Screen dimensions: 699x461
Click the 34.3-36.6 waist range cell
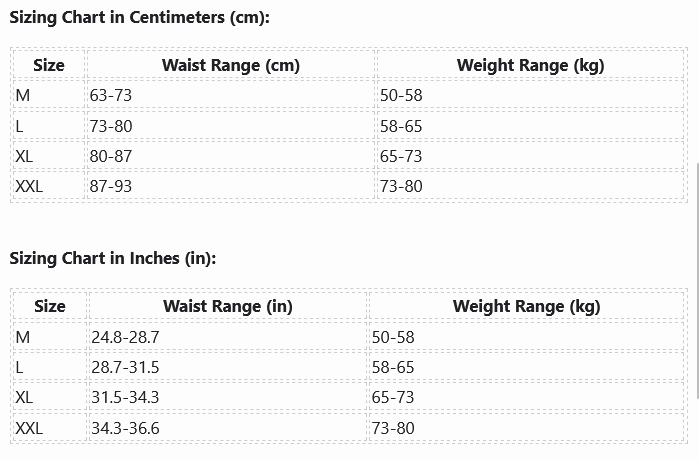pyautogui.click(x=125, y=428)
